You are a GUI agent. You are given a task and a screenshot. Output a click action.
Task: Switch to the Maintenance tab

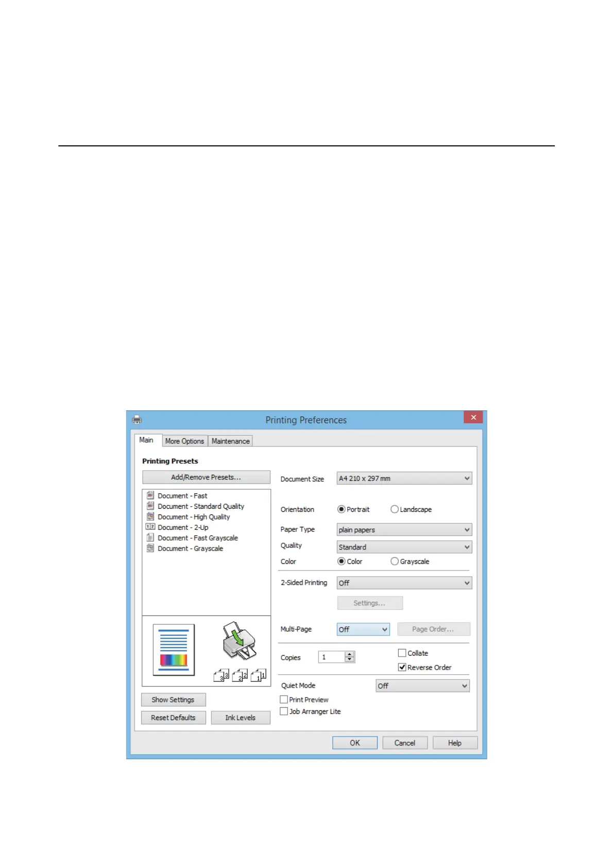coord(230,441)
